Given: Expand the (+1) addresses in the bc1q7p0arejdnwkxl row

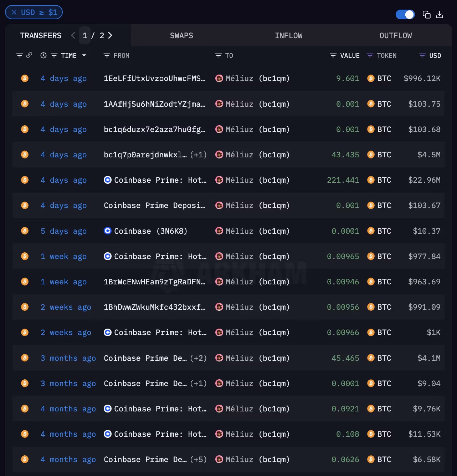Looking at the screenshot, I should point(199,155).
